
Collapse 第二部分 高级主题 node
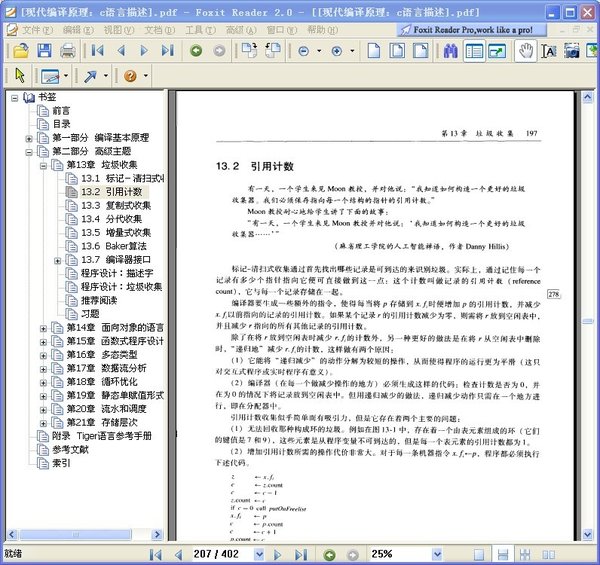point(29,152)
